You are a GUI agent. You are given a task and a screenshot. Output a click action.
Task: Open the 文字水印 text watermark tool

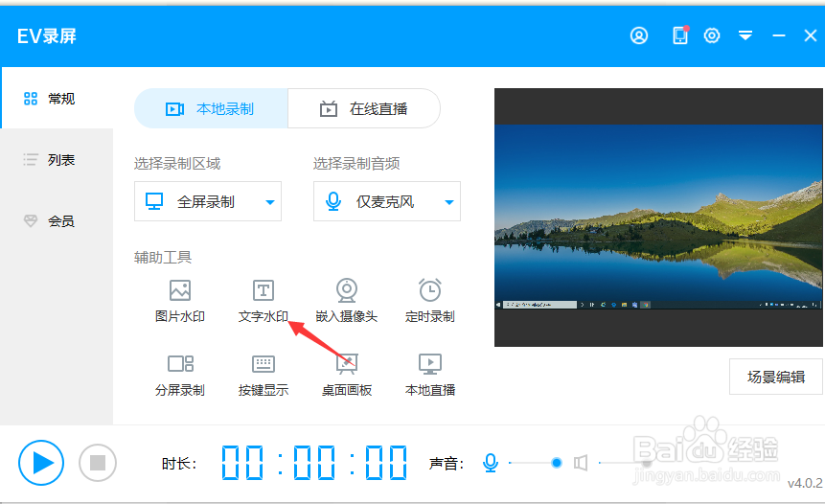click(x=264, y=301)
